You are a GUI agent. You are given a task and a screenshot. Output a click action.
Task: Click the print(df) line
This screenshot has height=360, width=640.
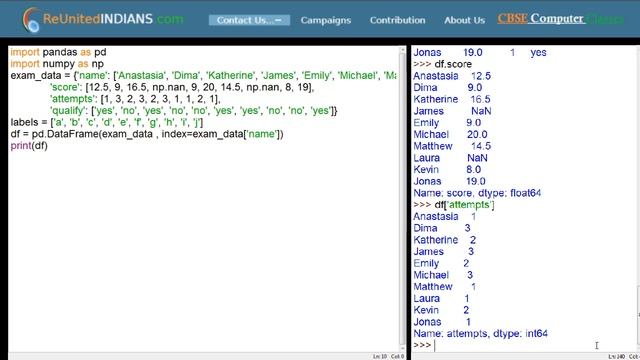tap(29, 146)
